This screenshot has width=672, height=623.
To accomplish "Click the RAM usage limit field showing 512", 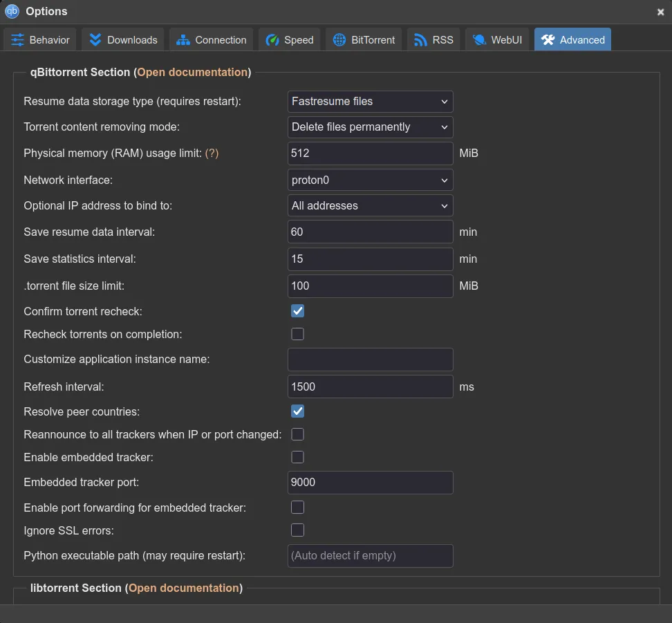I will 371,154.
